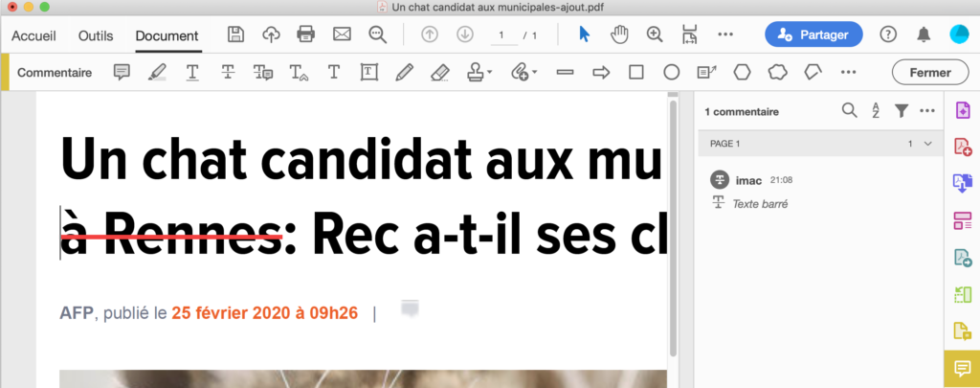Select the pencil drawing tool
Viewport: 980px width, 388px height.
[x=405, y=73]
